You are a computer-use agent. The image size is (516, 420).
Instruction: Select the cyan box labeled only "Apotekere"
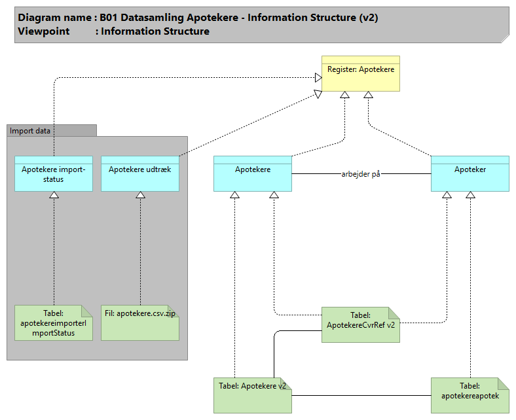point(252,173)
